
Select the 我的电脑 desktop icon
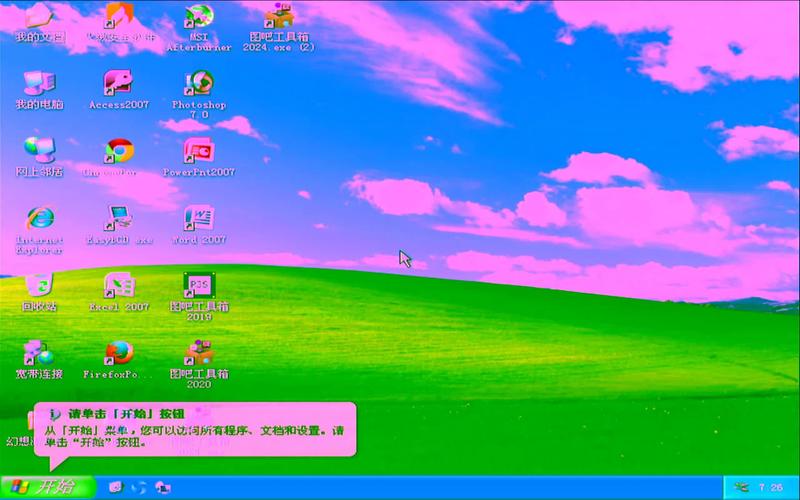point(39,90)
